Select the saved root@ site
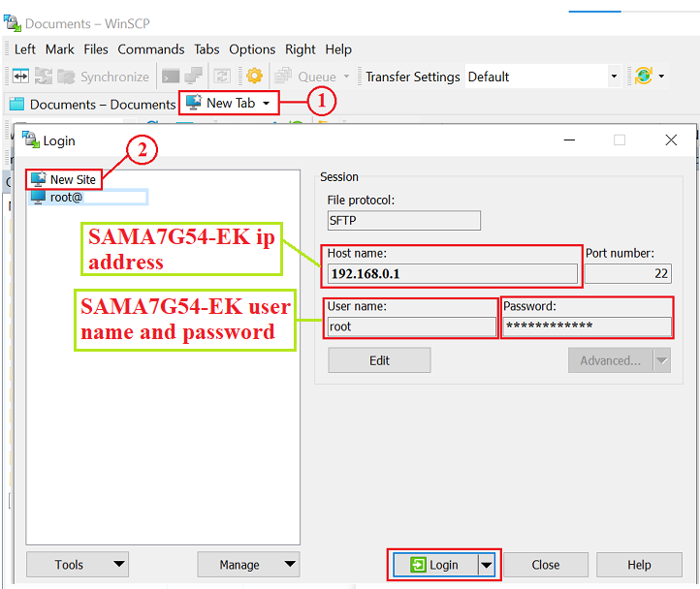This screenshot has height=589, width=700. (67, 198)
